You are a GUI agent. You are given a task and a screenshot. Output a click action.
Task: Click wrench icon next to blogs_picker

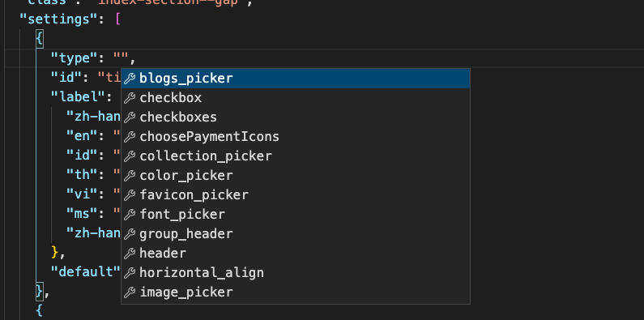pos(130,78)
